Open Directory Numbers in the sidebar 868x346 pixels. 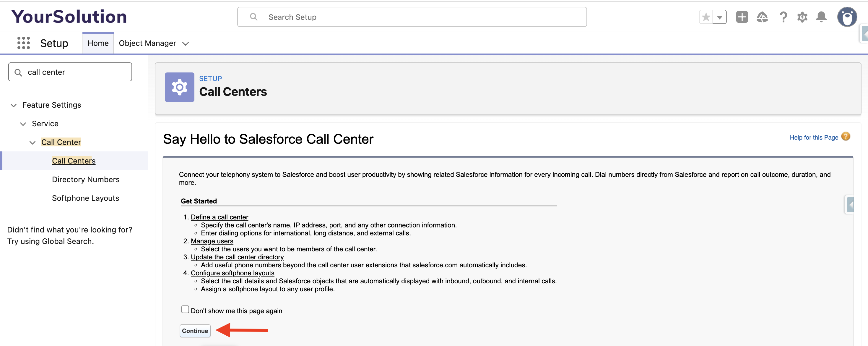point(86,180)
